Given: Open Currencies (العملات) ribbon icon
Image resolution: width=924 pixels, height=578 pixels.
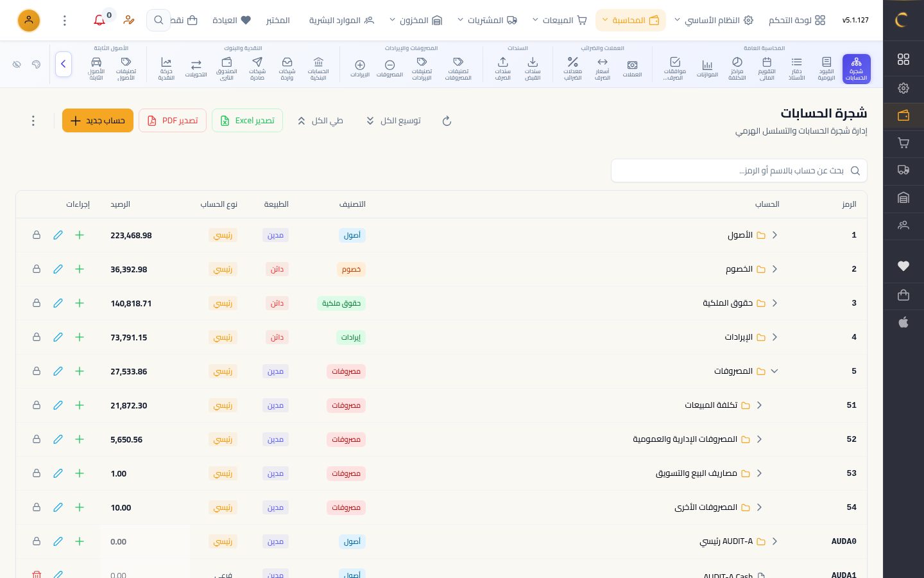Looking at the screenshot, I should point(632,69).
